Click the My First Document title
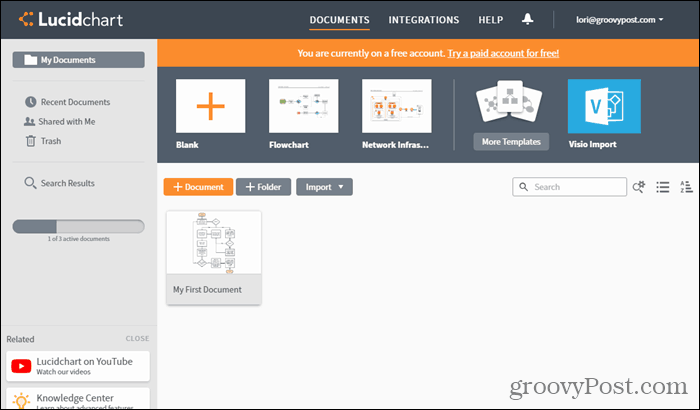700x410 pixels. click(x=207, y=289)
